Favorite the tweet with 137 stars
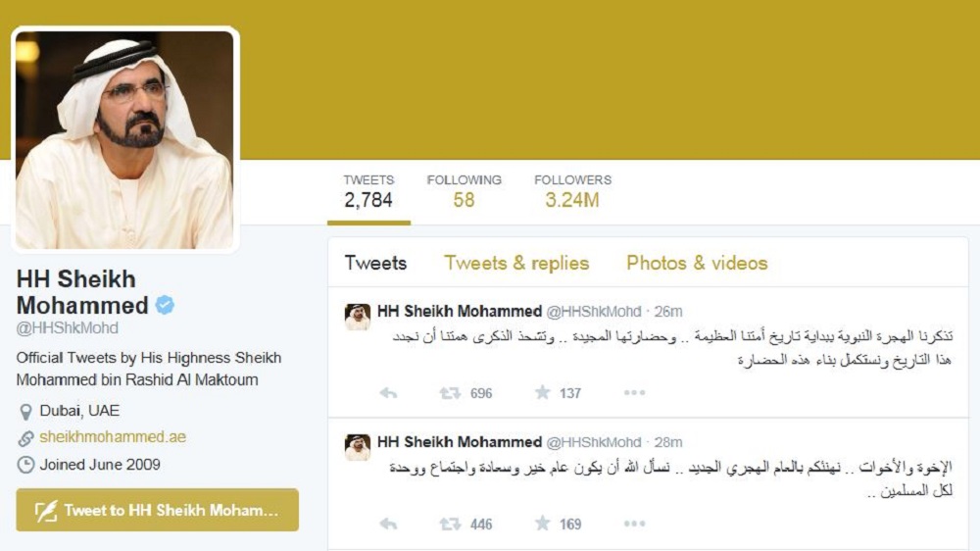 click(542, 392)
